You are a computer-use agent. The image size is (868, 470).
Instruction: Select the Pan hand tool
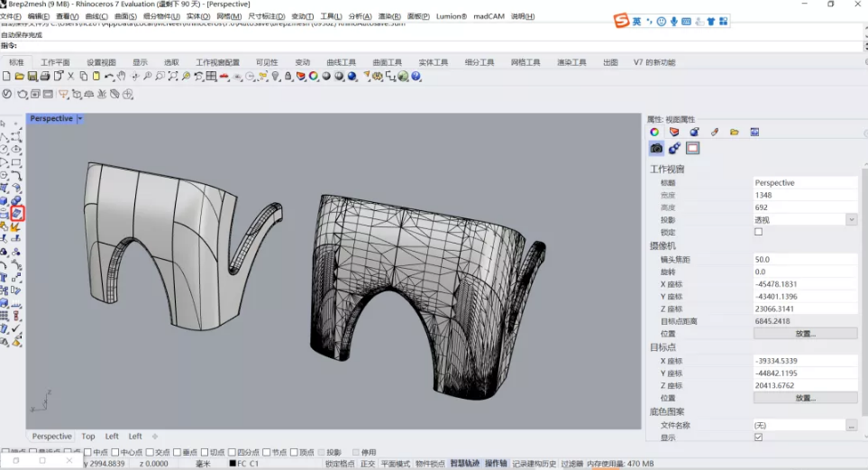tap(122, 76)
